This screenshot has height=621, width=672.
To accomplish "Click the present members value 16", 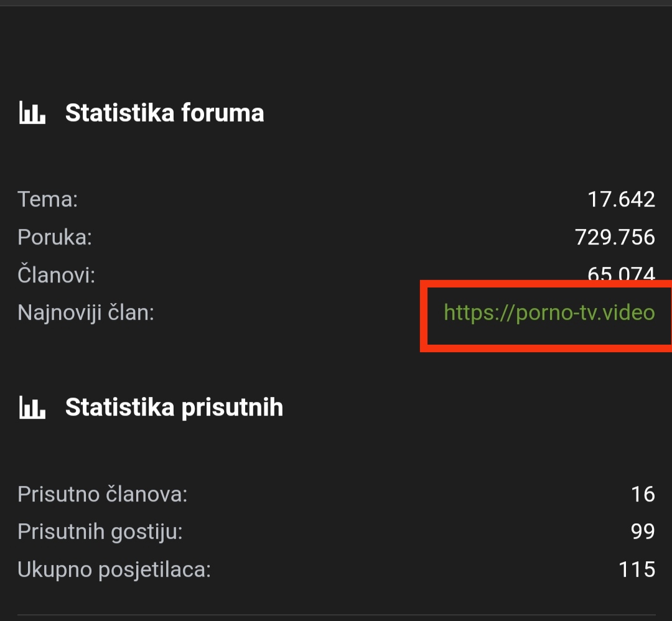I will coord(643,494).
